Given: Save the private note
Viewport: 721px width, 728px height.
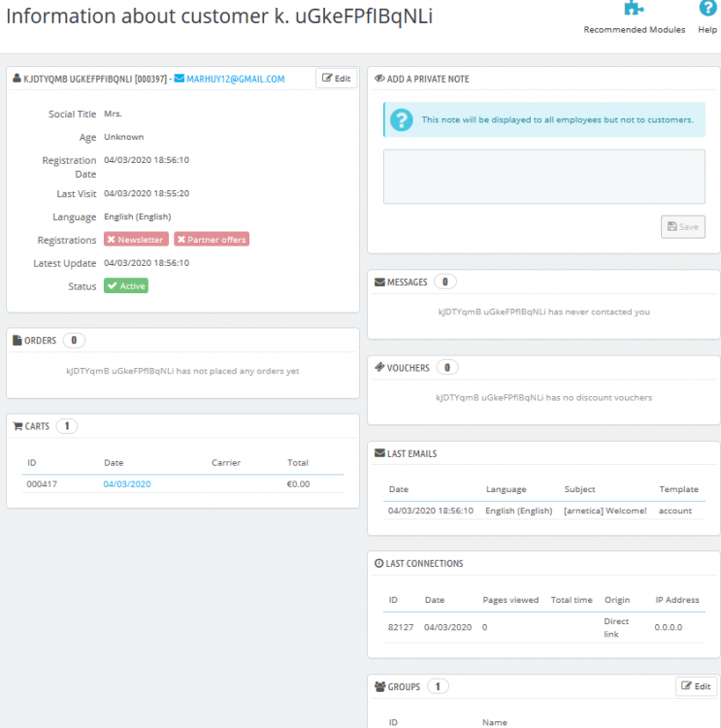Looking at the screenshot, I should click(x=683, y=226).
